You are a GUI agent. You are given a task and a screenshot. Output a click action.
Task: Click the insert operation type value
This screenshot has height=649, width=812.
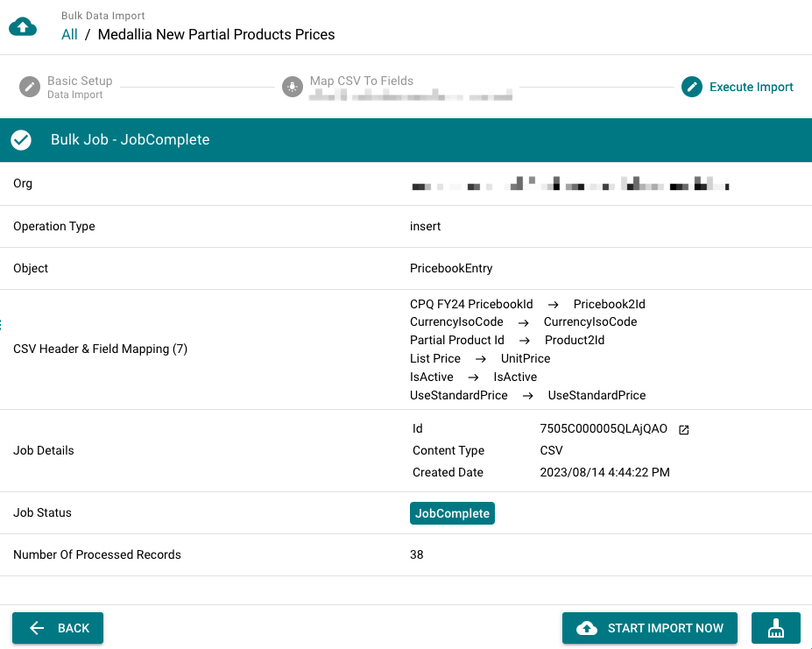425,226
